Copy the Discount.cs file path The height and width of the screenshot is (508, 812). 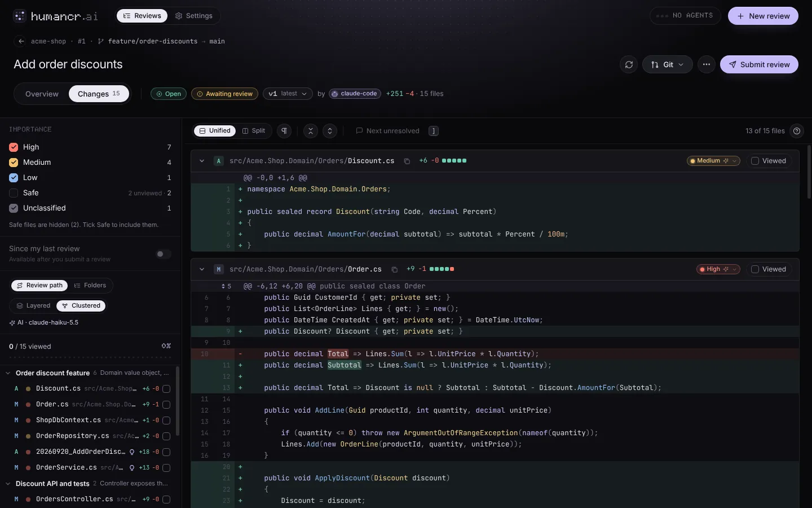click(407, 161)
